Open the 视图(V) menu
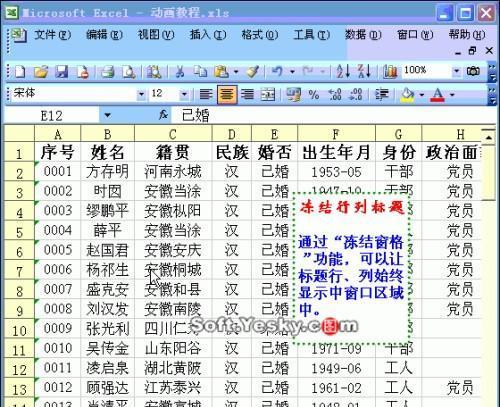The width and height of the screenshot is (500, 407). pyautogui.click(x=156, y=34)
